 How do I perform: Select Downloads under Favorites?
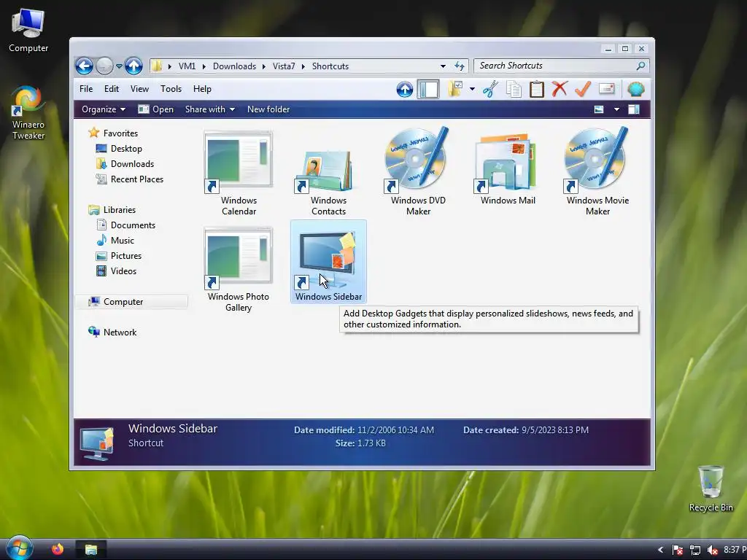pos(132,164)
